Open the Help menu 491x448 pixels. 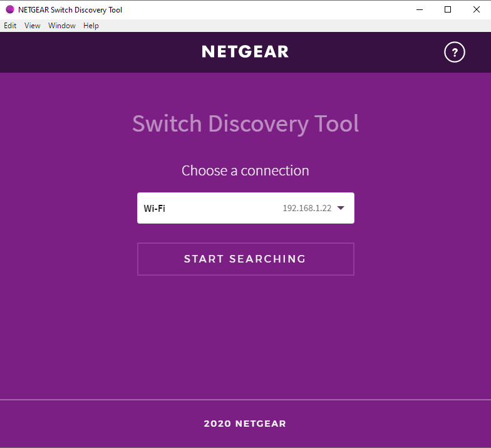pyautogui.click(x=91, y=26)
